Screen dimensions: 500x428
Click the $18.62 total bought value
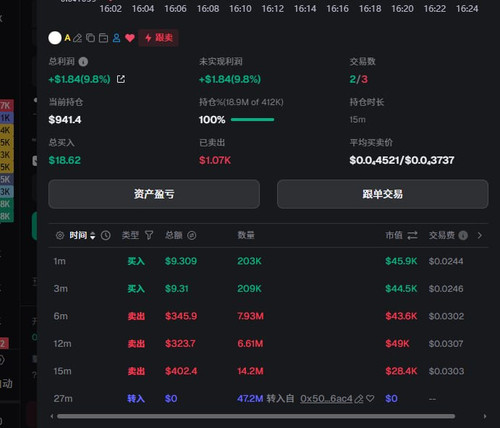pyautogui.click(x=65, y=160)
